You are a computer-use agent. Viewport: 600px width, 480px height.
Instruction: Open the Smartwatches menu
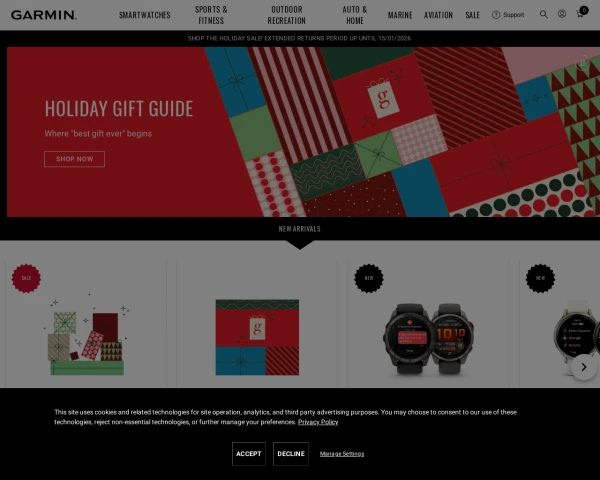(x=145, y=15)
